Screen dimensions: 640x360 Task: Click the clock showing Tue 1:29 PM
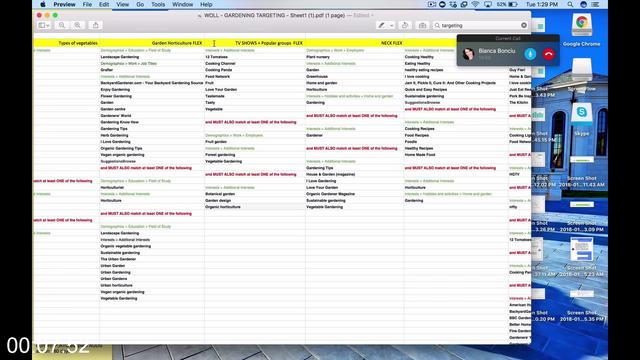pyautogui.click(x=542, y=4)
